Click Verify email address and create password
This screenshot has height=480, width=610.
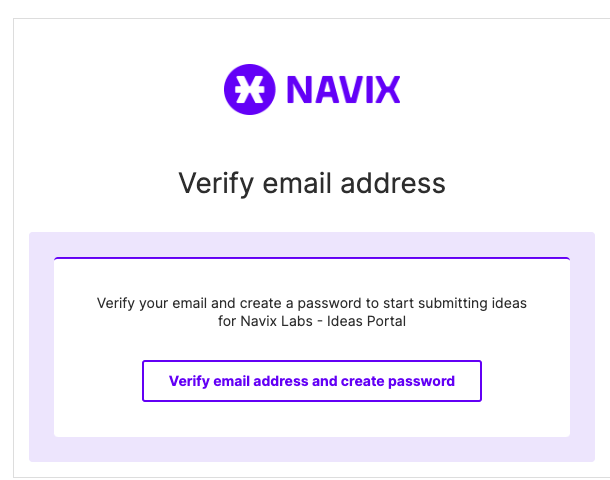tap(312, 381)
